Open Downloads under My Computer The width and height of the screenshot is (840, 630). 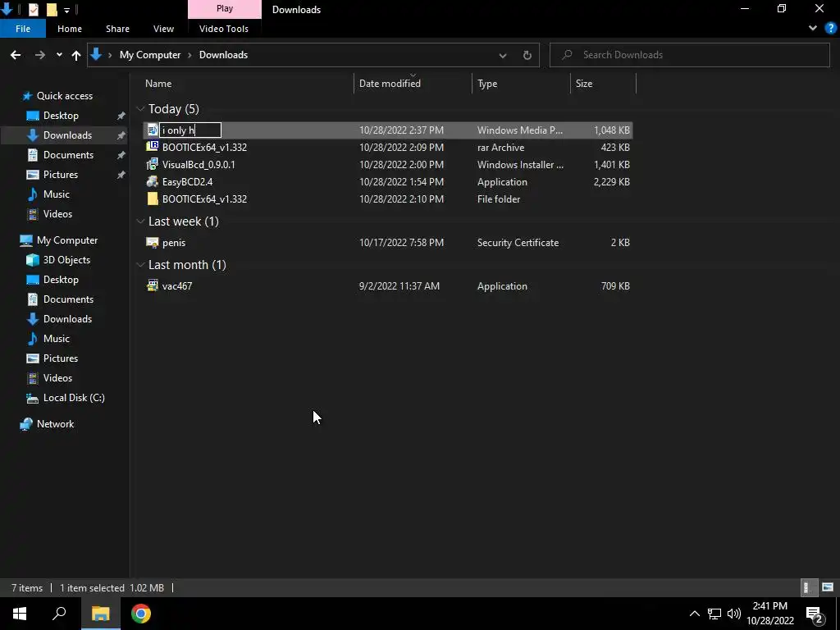click(67, 319)
